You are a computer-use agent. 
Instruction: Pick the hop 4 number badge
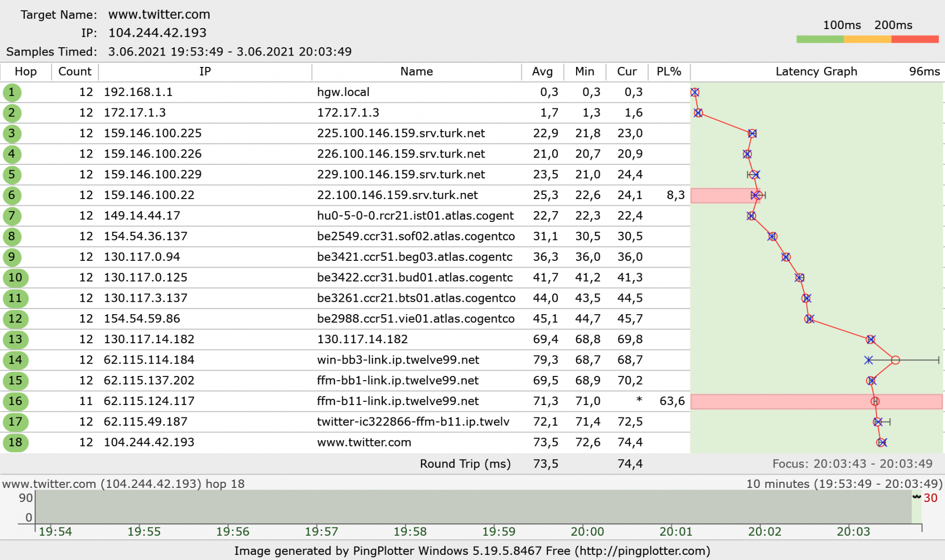11,154
